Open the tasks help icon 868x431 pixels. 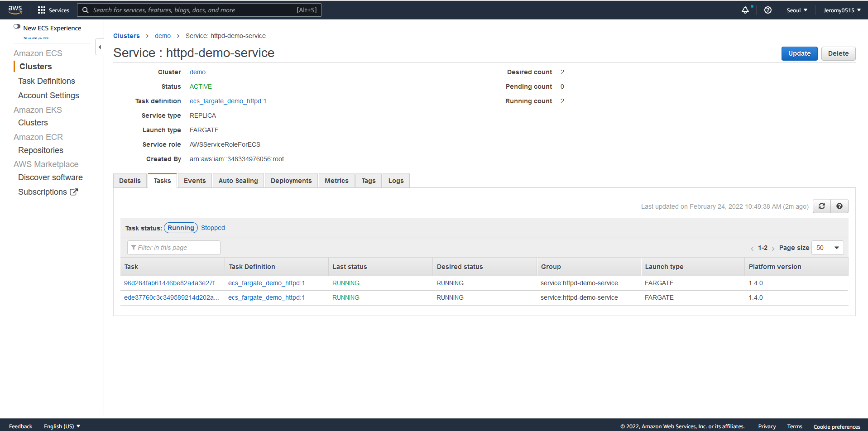click(x=839, y=206)
